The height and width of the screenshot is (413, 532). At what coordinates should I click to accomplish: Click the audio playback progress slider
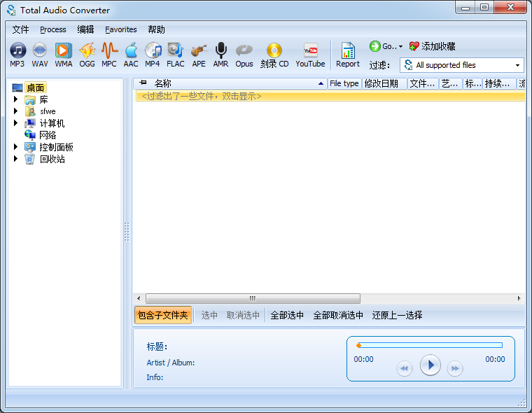click(x=430, y=345)
